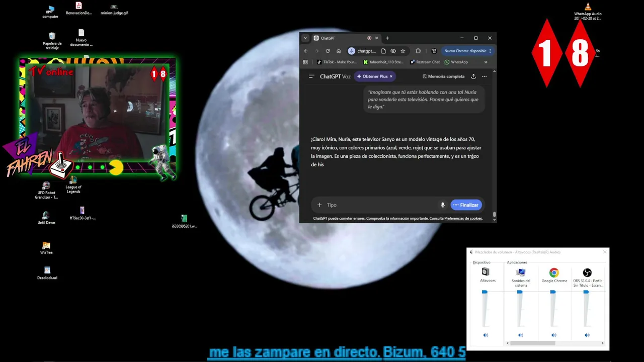
Task: Select the Nuevo documento desktop file
Action: point(81,38)
